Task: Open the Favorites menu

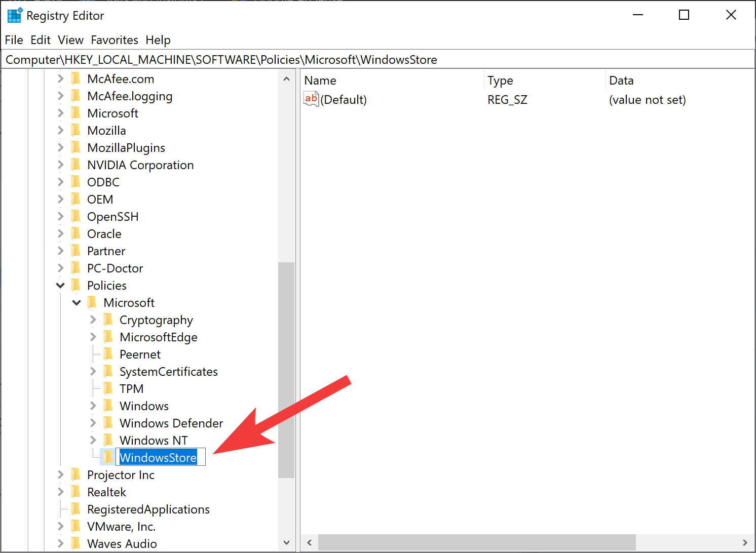Action: point(115,40)
